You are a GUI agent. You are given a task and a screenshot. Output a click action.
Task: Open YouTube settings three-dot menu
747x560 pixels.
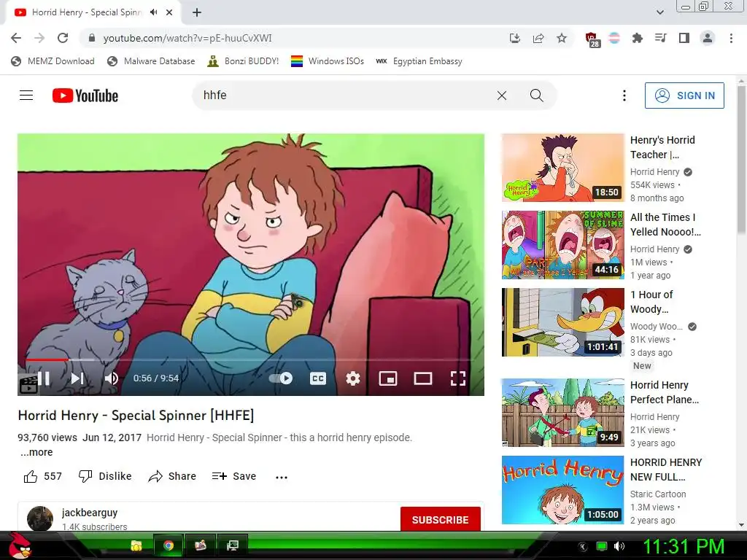coord(624,96)
